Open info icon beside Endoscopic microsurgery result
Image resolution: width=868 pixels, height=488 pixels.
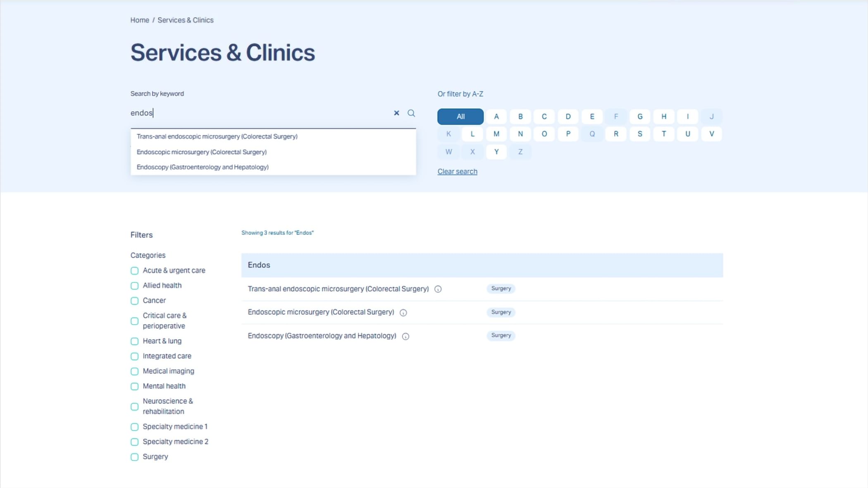[403, 312]
